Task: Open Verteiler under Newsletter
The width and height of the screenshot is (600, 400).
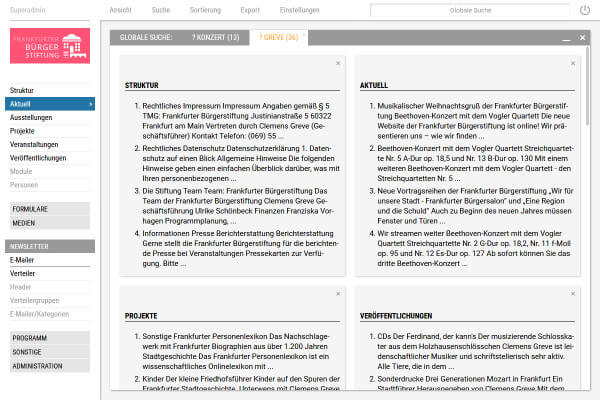Action: 50,273
